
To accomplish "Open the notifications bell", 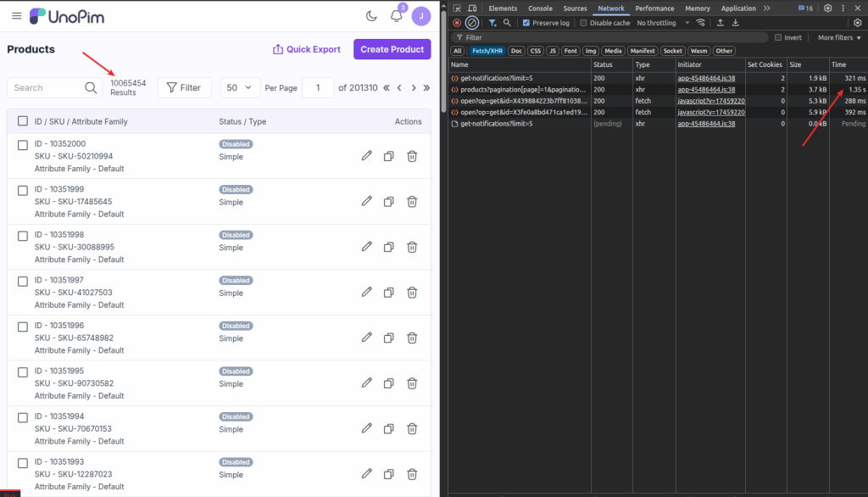I will point(397,16).
